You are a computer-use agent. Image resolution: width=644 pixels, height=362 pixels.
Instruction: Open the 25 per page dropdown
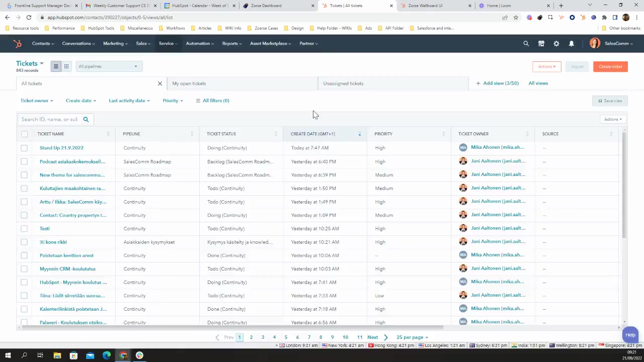413,337
